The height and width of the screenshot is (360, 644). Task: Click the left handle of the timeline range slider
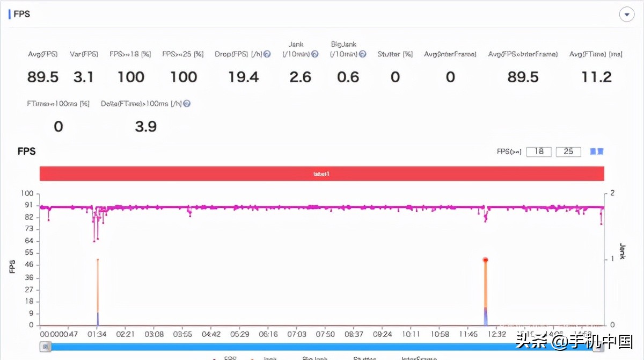(x=46, y=347)
